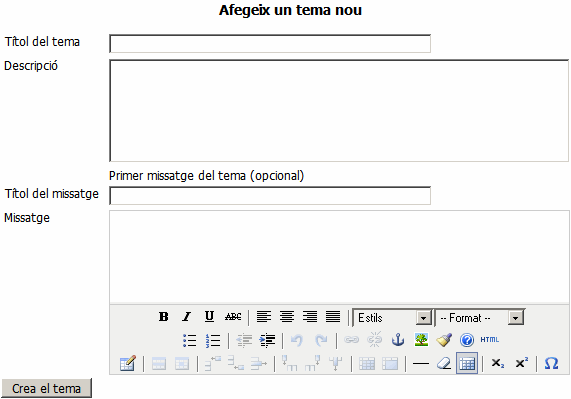Clean up messy code with brush icon

444,340
